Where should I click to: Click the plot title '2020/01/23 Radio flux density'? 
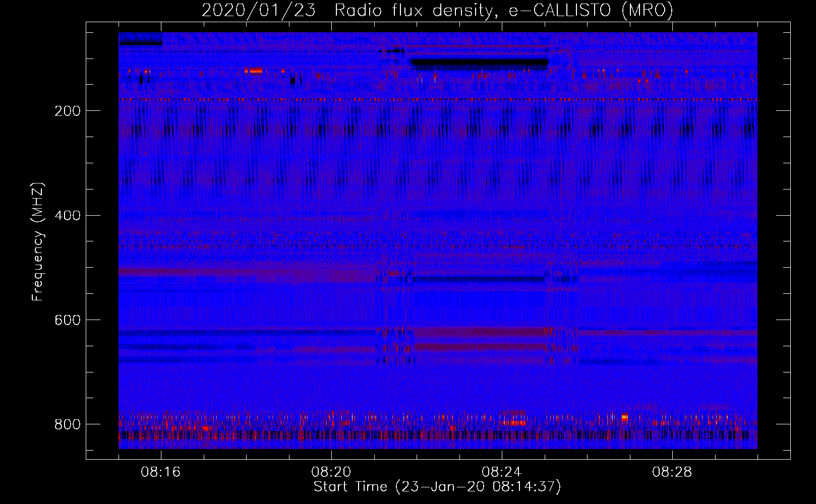(348, 10)
